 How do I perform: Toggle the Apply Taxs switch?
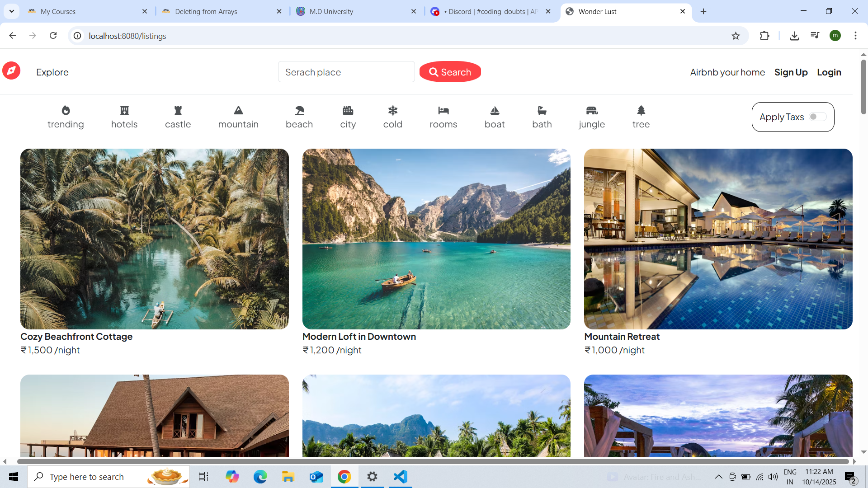tap(817, 117)
